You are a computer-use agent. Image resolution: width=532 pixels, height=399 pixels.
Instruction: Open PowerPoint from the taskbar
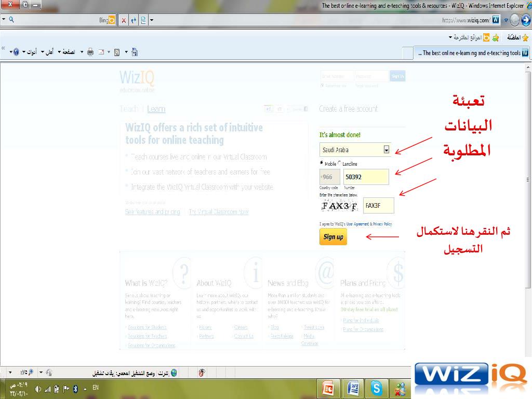tap(328, 389)
